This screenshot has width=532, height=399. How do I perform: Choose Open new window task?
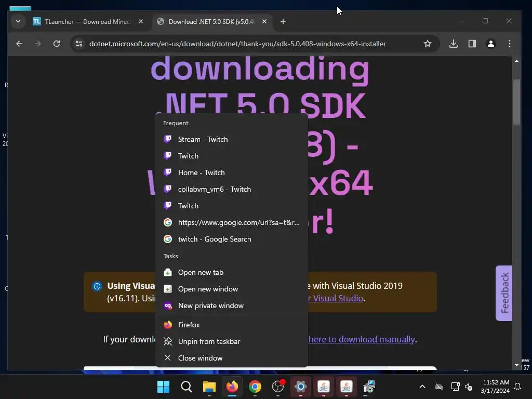pos(231,289)
